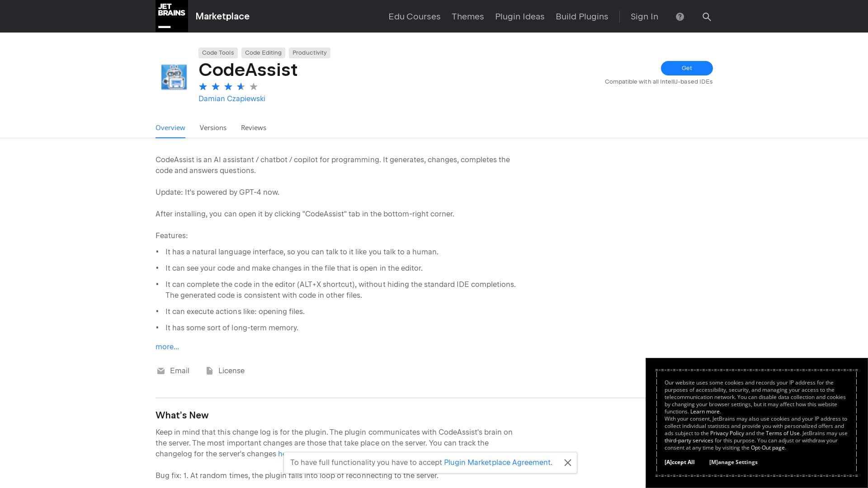Viewport: 868px width, 488px height.
Task: Open the Edu Courses menu item
Action: coord(414,17)
